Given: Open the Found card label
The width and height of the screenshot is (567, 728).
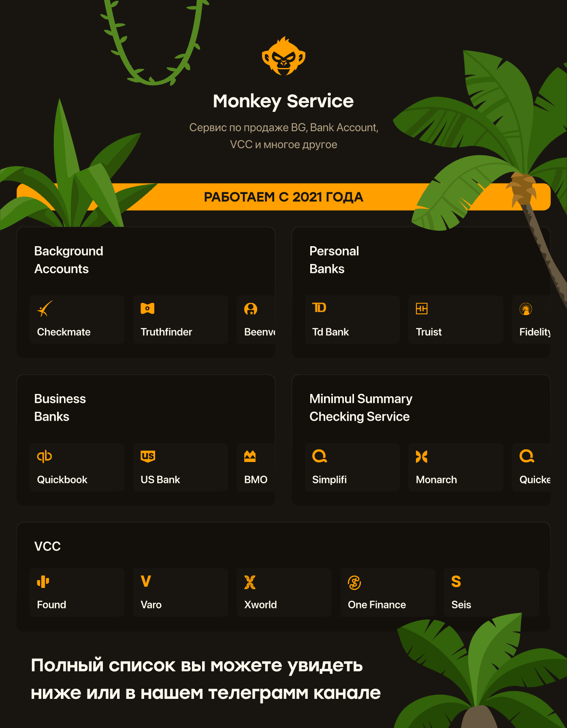Looking at the screenshot, I should point(51,605).
